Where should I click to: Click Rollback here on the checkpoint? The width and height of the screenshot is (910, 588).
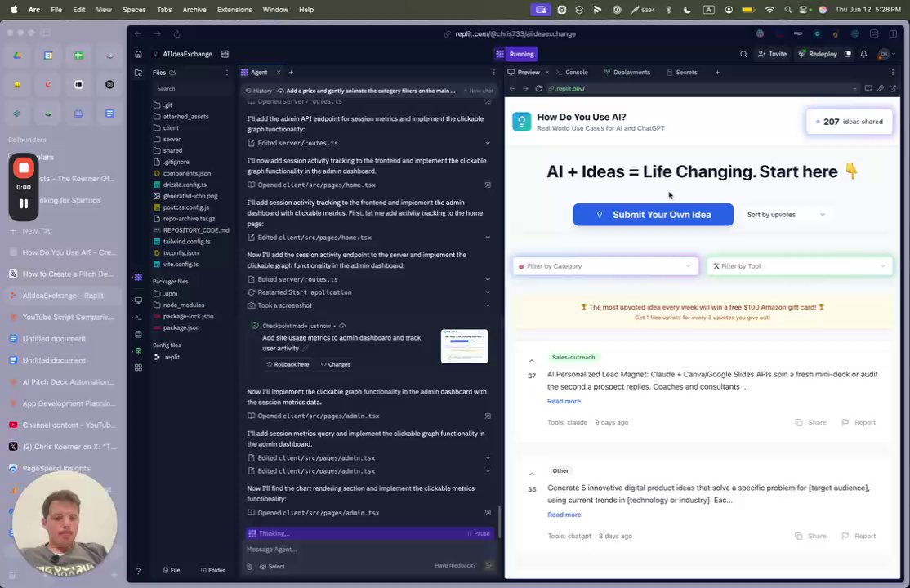coord(288,364)
